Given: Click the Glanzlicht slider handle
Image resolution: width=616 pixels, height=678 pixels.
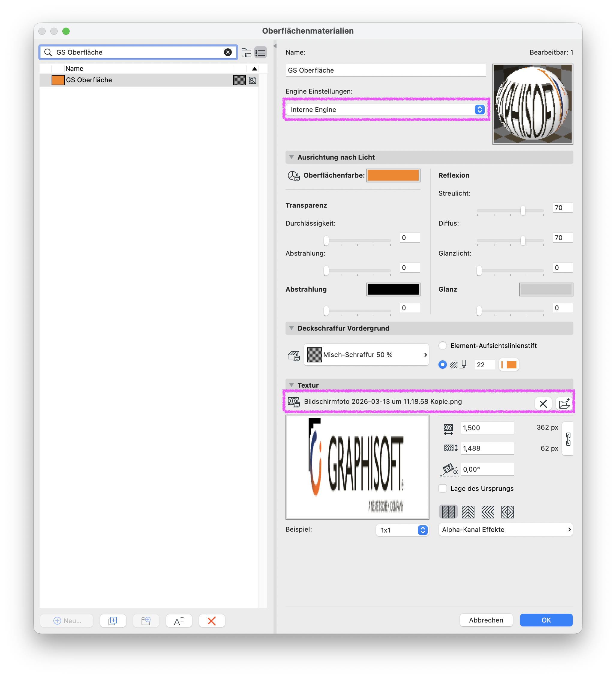Looking at the screenshot, I should pos(479,270).
